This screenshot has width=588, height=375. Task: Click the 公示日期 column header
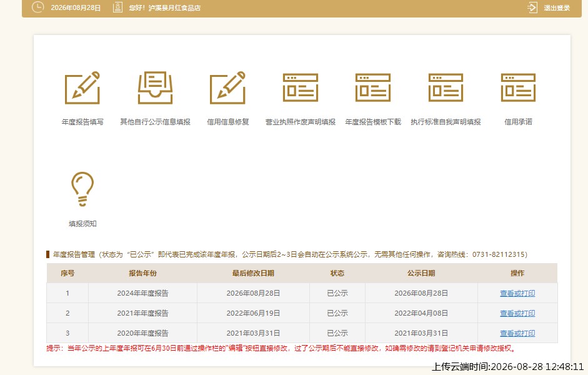421,273
